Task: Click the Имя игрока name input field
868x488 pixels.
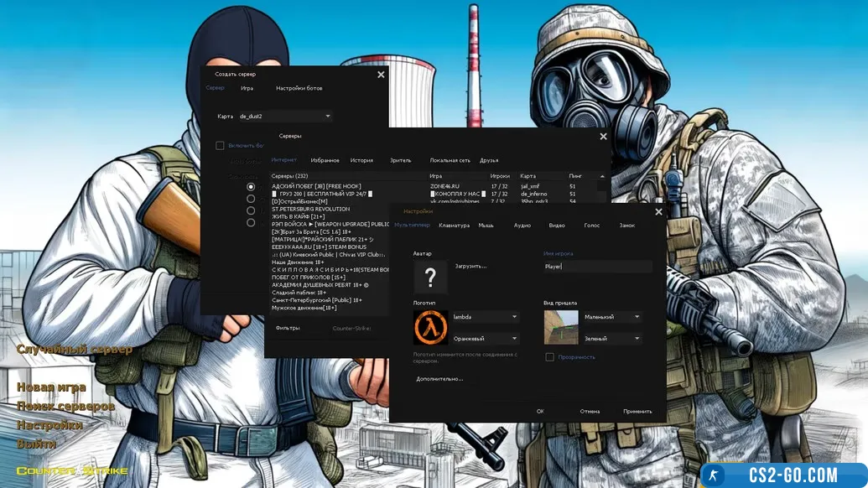Action: tap(597, 267)
